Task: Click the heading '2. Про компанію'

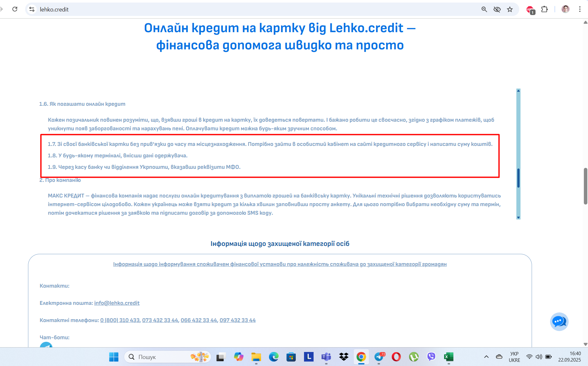Action: (x=60, y=180)
